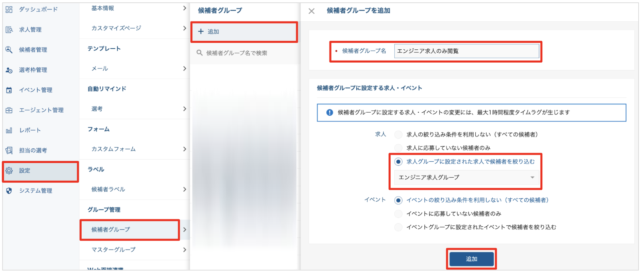Open system management shield icon
This screenshot has height=275, width=644.
click(9, 191)
